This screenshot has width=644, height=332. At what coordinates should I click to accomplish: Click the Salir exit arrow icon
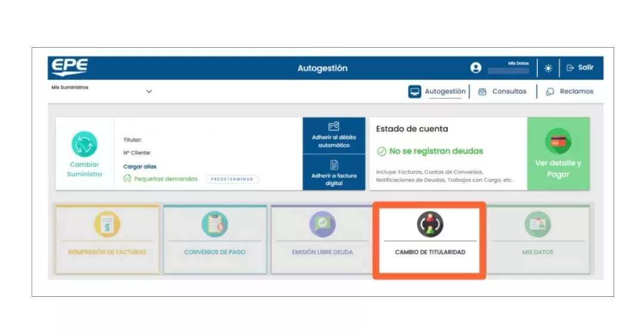pyautogui.click(x=570, y=68)
